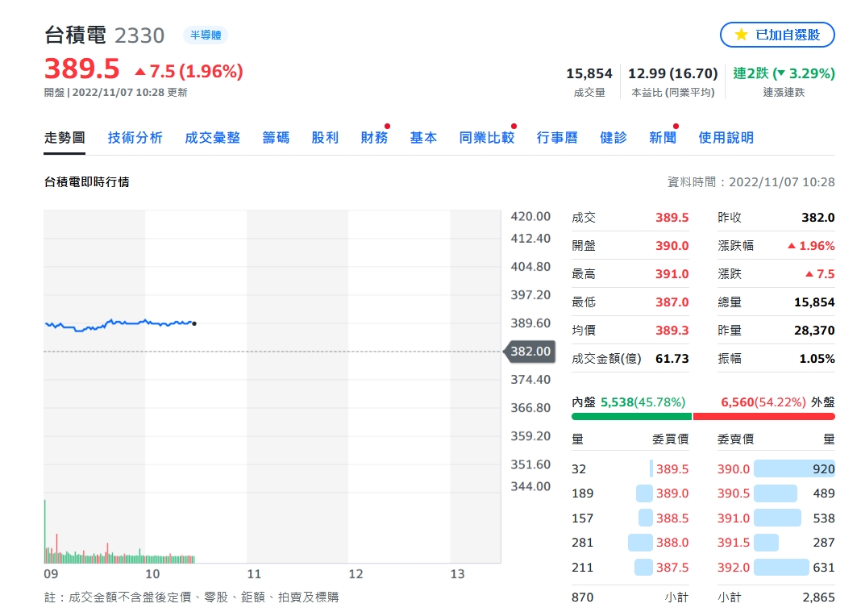Click the 388.5 bid price
This screenshot has height=616, width=861.
tap(672, 518)
